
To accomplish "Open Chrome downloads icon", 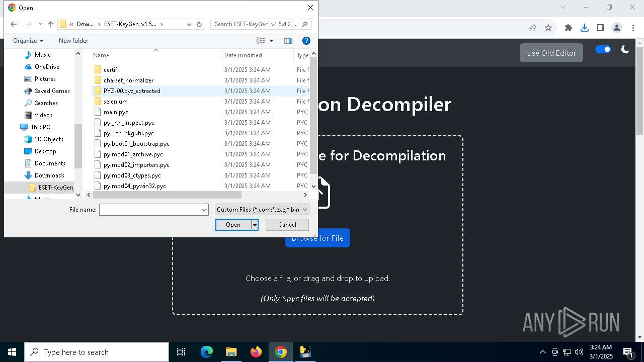I will click(x=584, y=28).
